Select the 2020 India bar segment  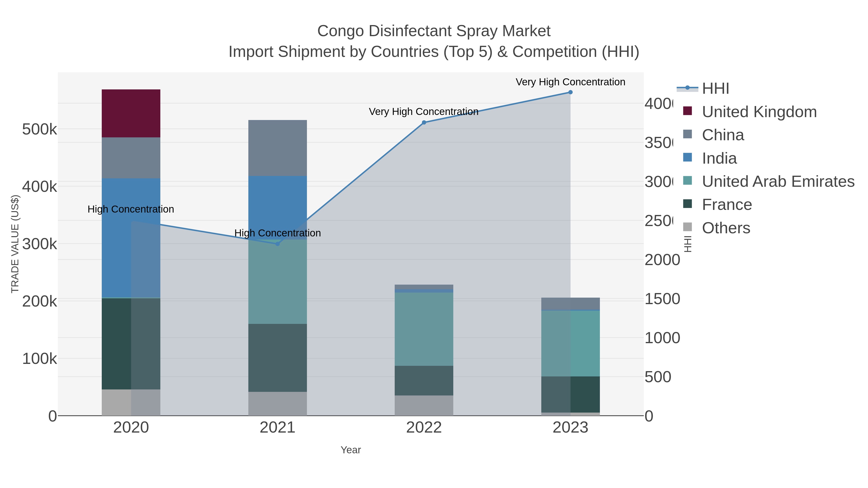[x=131, y=238]
